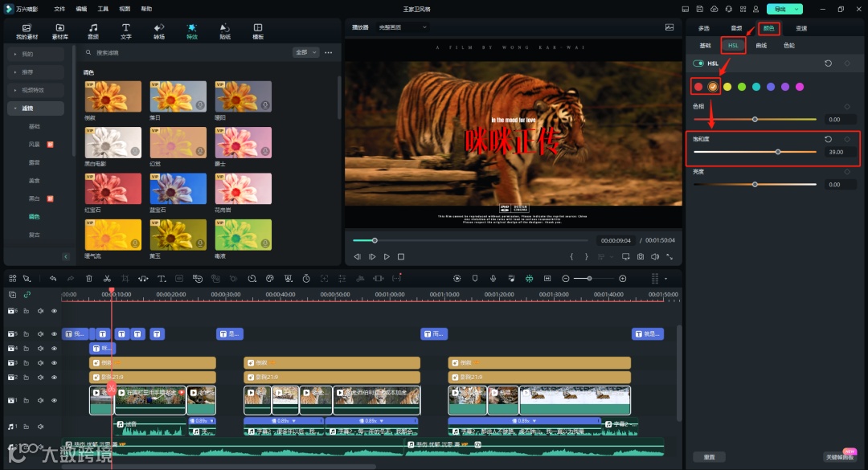868x470 pixels.
Task: Switch to the 颜色 color tab
Action: (x=768, y=27)
